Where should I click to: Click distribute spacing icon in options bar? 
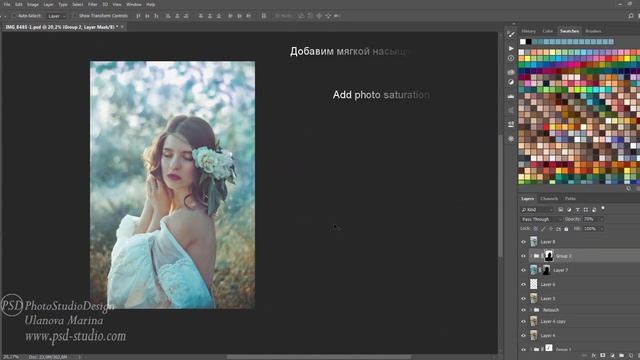pyautogui.click(x=264, y=16)
